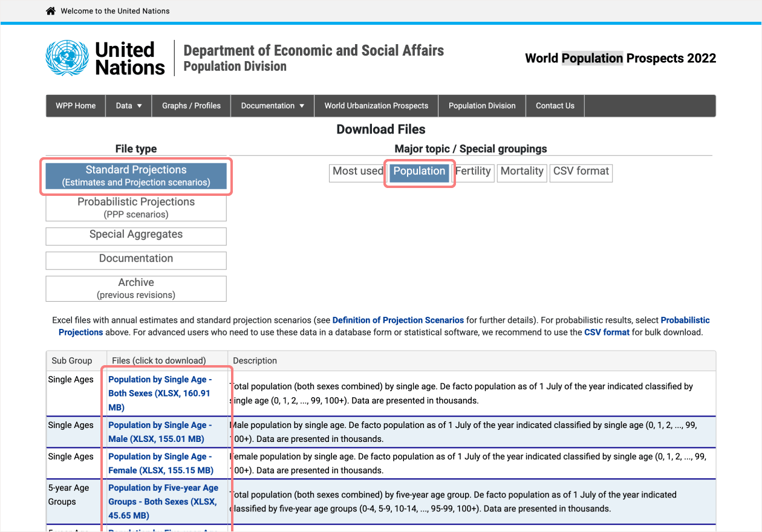Expand the Documentation dropdown in nav bar

click(273, 106)
